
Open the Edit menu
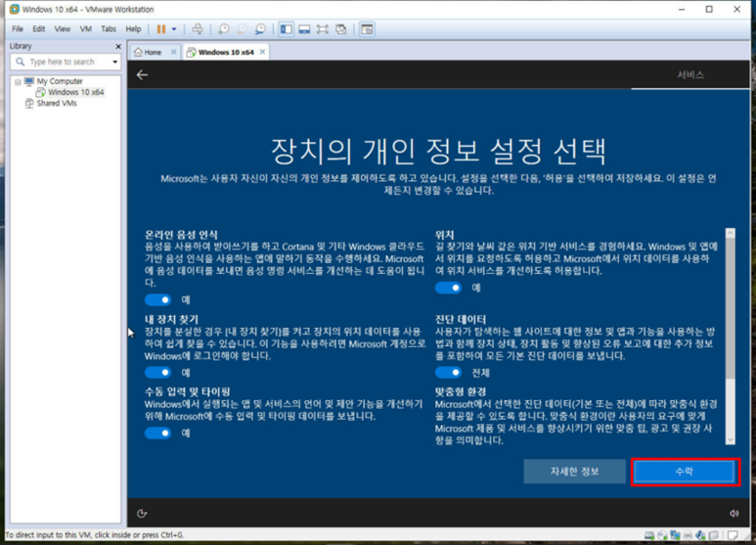(x=38, y=29)
